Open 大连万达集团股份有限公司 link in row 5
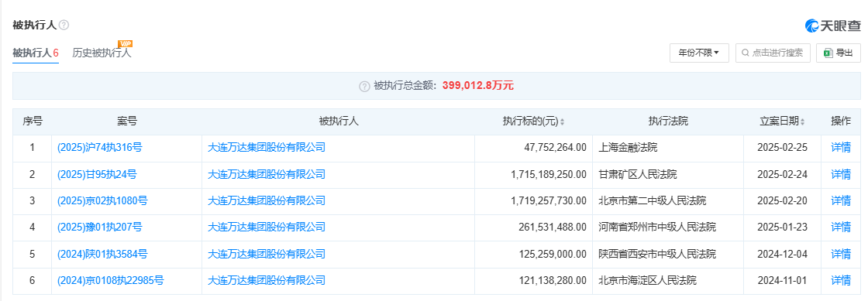 [267, 254]
